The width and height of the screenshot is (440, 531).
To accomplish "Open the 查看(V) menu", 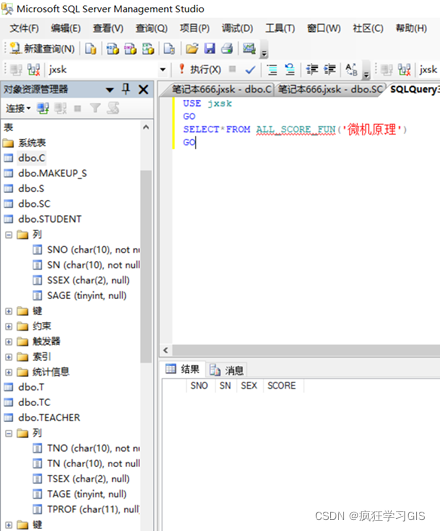I will 108,28.
